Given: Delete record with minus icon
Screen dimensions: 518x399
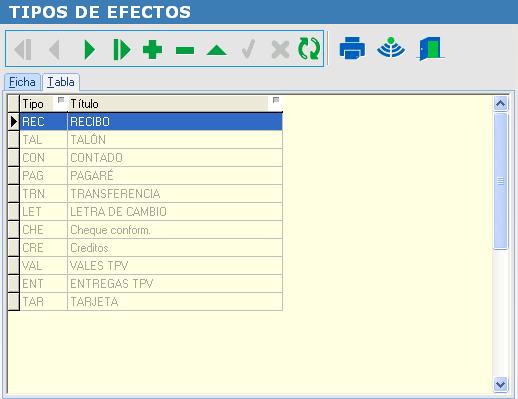Looking at the screenshot, I should (185, 50).
